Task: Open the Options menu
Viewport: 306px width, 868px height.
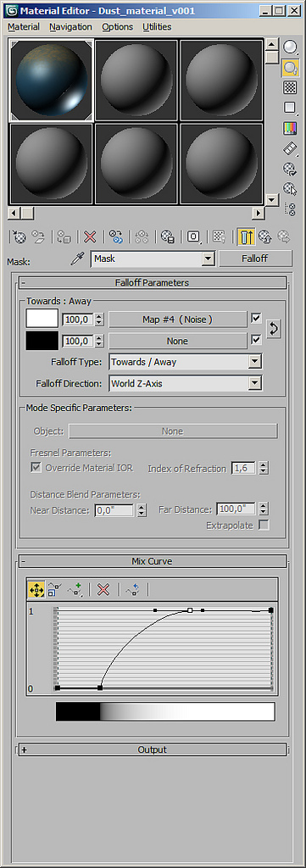Action: 117,26
